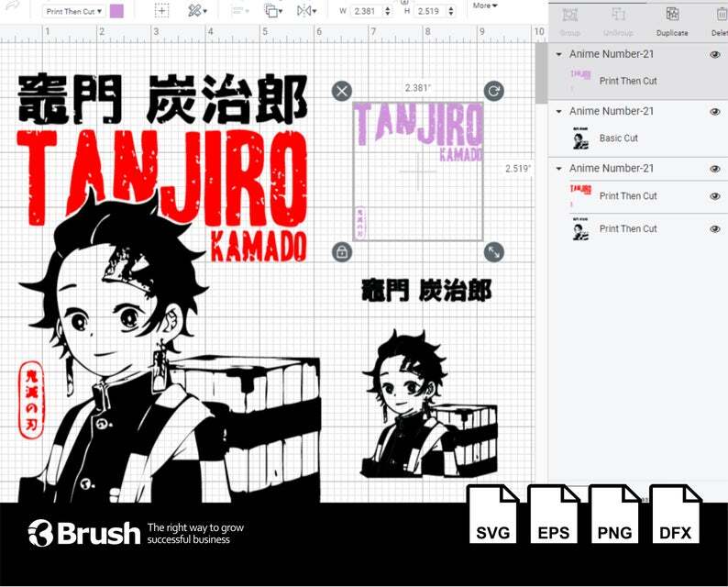This screenshot has width=728, height=587.
Task: Open the More dropdown menu
Action: coord(485,6)
